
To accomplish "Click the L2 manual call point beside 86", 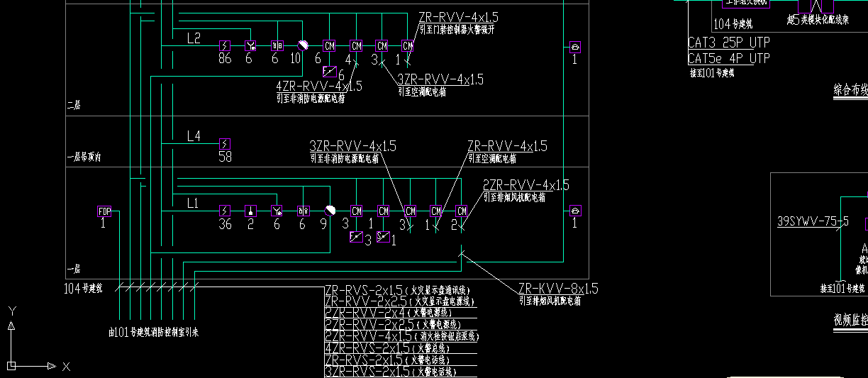I will [250, 46].
